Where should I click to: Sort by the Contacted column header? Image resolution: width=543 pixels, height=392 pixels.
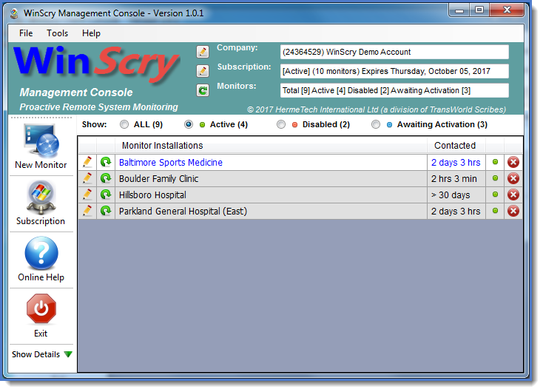455,146
